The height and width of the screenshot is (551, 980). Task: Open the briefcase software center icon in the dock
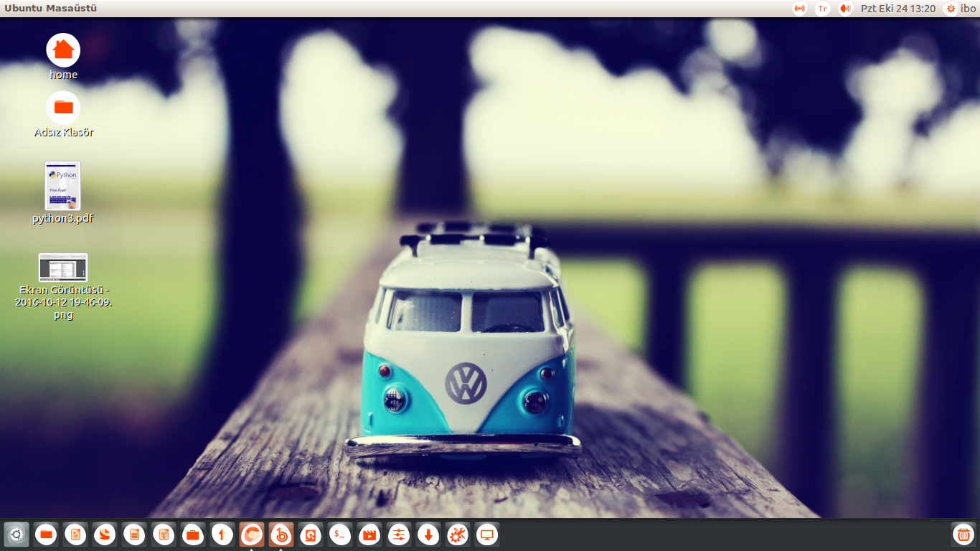click(193, 534)
